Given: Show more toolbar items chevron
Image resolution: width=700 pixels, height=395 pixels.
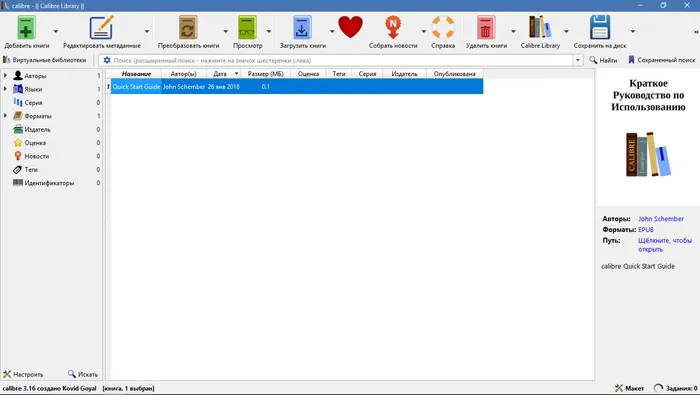Looking at the screenshot, I should pos(696,32).
